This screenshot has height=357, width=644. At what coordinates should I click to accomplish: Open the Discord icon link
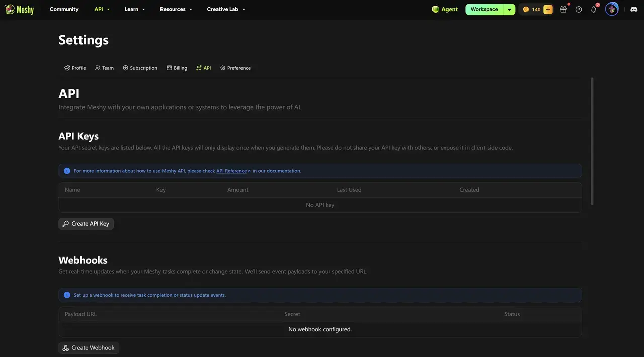click(634, 9)
